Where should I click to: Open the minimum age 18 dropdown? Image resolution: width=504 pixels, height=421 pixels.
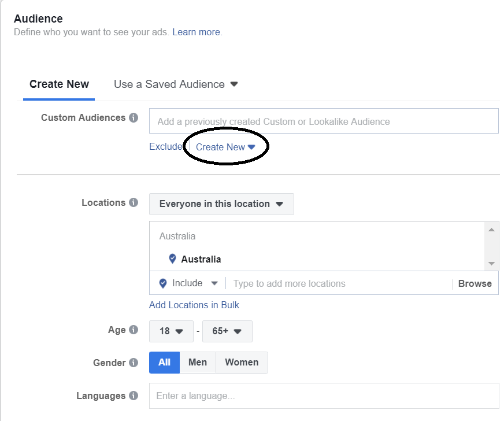(171, 331)
